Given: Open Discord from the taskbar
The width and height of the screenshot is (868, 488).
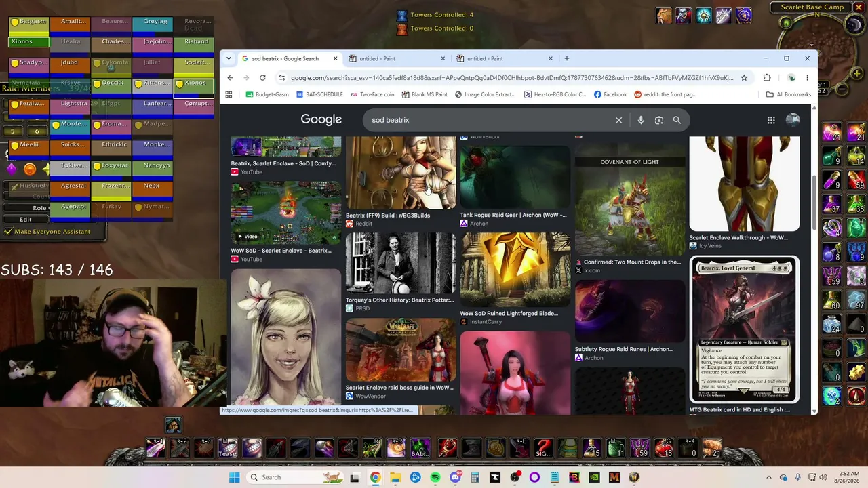Looking at the screenshot, I should (x=455, y=477).
